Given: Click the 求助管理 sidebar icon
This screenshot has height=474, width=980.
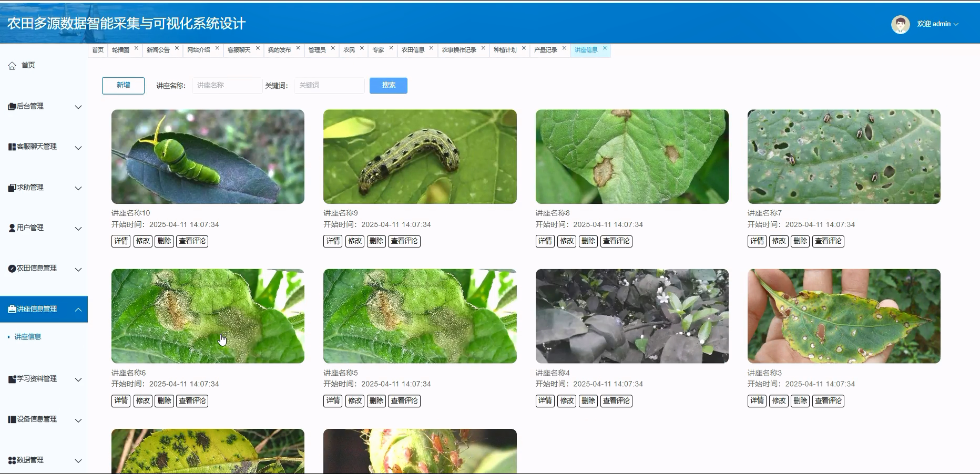Looking at the screenshot, I should (12, 188).
